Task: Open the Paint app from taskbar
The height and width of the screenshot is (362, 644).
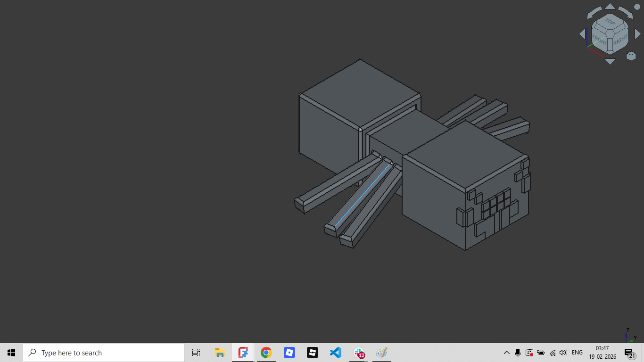Action: point(382,353)
